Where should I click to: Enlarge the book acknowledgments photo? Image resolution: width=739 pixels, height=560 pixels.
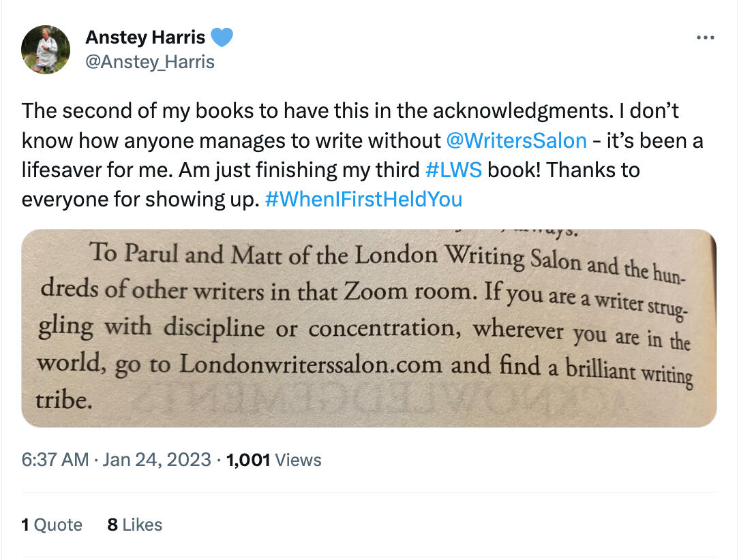pos(369,328)
